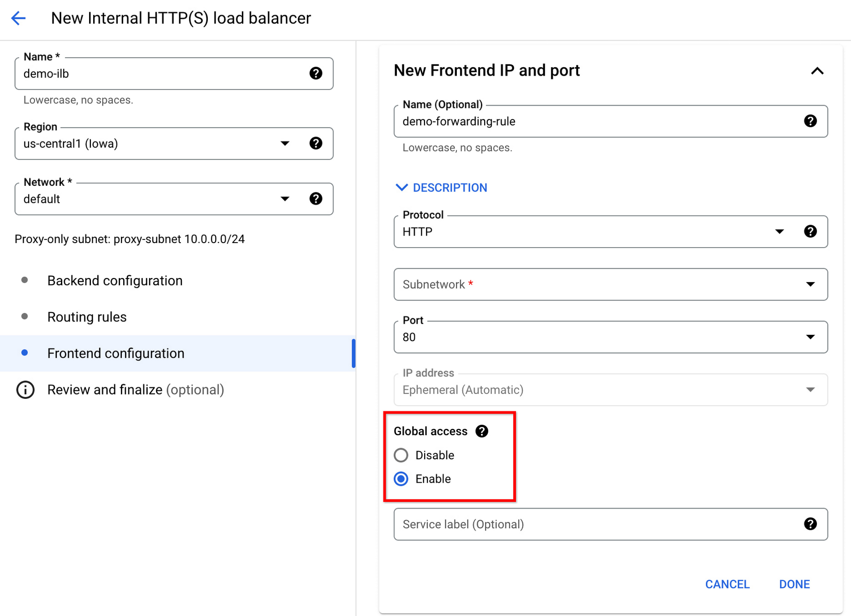Show help for forwarding rule name
Viewport: 851px width, 616px height.
coord(810,121)
